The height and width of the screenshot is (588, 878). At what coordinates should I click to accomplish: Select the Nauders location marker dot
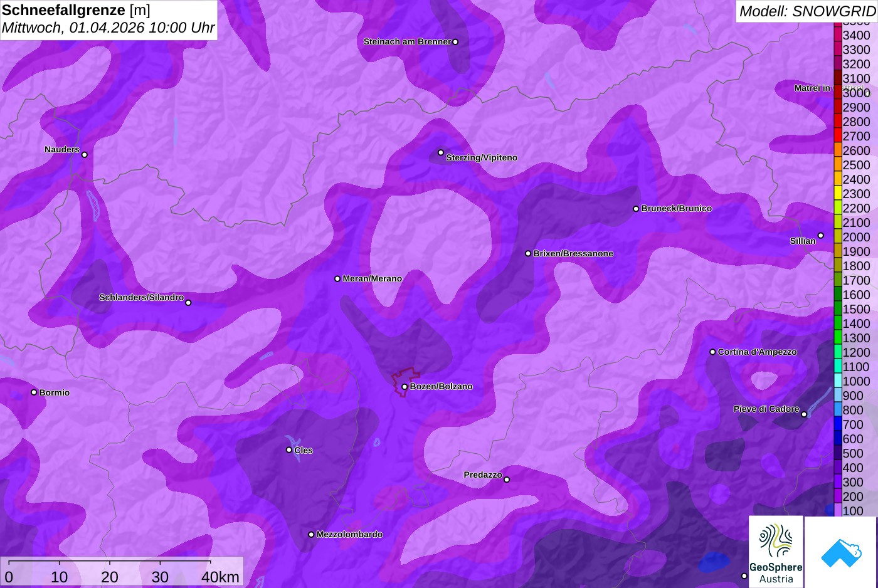(85, 155)
